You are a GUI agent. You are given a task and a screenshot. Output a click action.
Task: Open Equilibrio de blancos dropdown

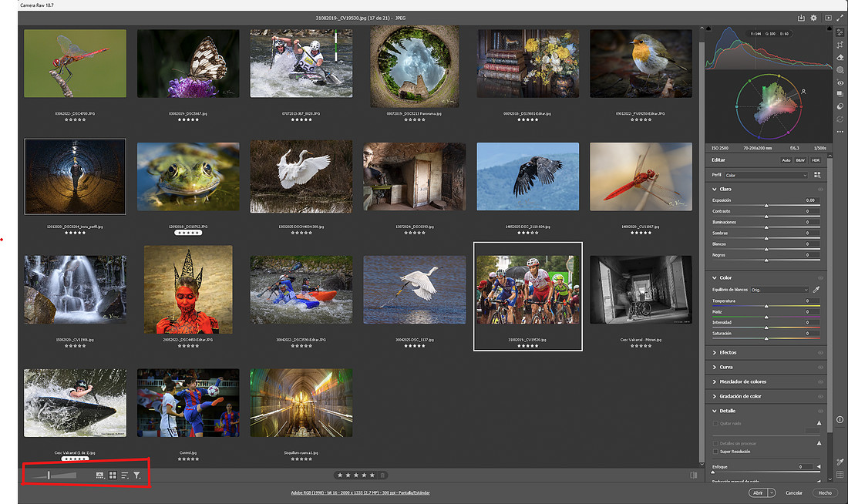pos(779,290)
